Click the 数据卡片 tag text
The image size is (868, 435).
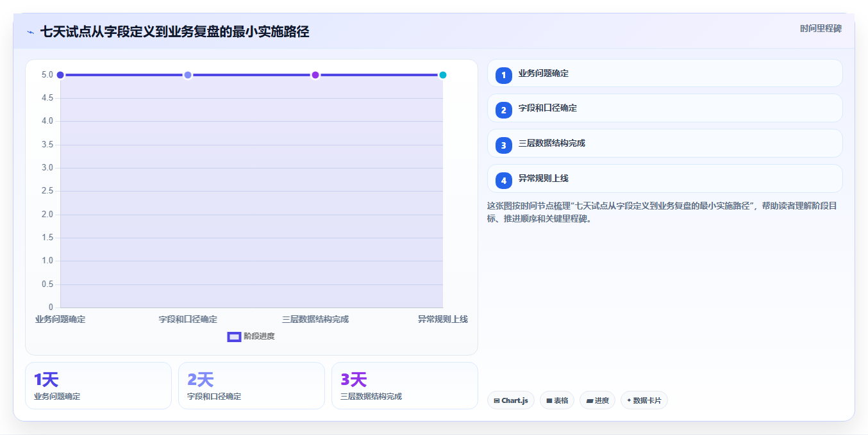[647, 401]
